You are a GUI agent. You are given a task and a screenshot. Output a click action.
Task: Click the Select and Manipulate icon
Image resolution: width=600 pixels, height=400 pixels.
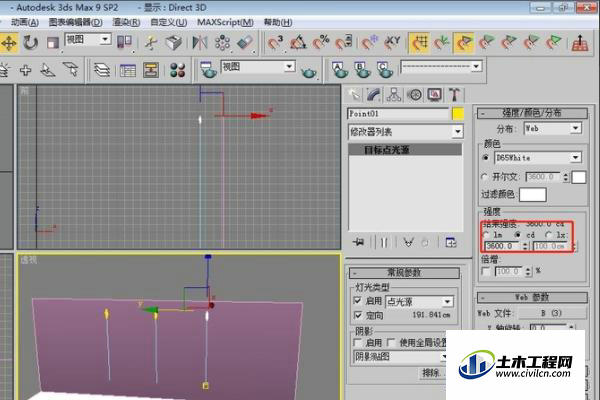pyautogui.click(x=151, y=42)
